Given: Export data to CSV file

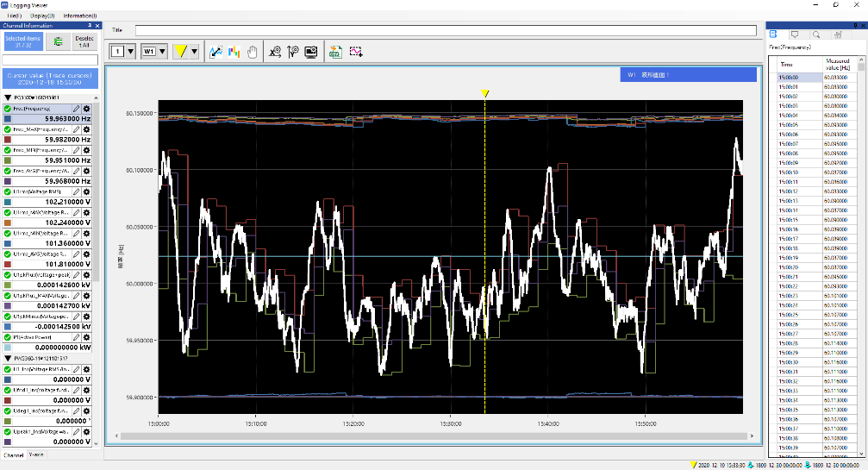Looking at the screenshot, I should [335, 52].
